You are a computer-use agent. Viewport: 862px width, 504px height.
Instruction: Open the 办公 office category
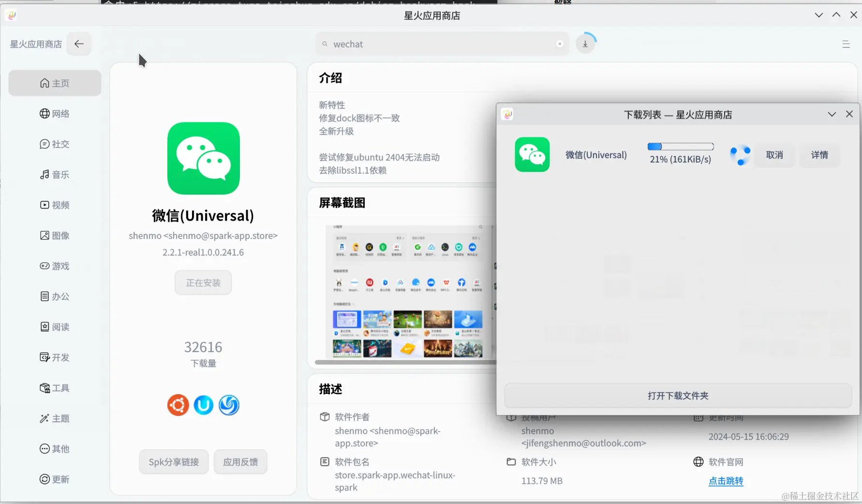(x=55, y=296)
